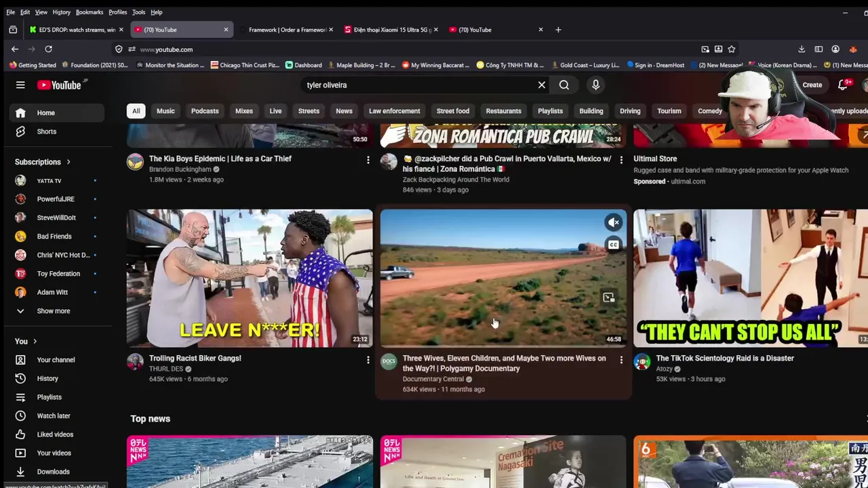Open Brandon Buckingham channel avatar

point(135,161)
